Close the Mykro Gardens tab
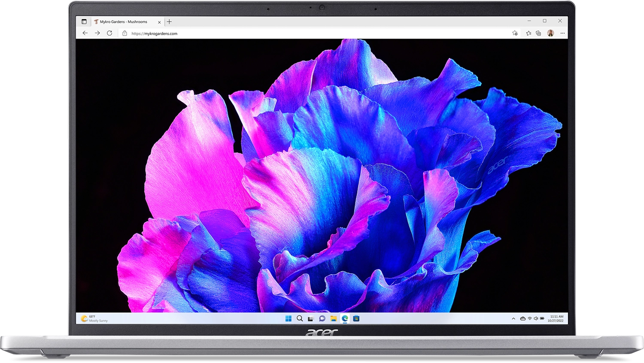The width and height of the screenshot is (644, 363). point(159,22)
